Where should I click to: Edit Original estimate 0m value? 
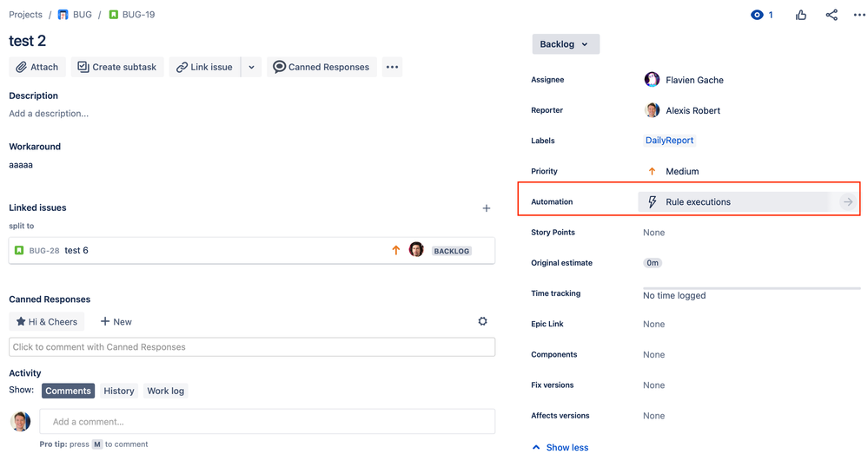(653, 263)
